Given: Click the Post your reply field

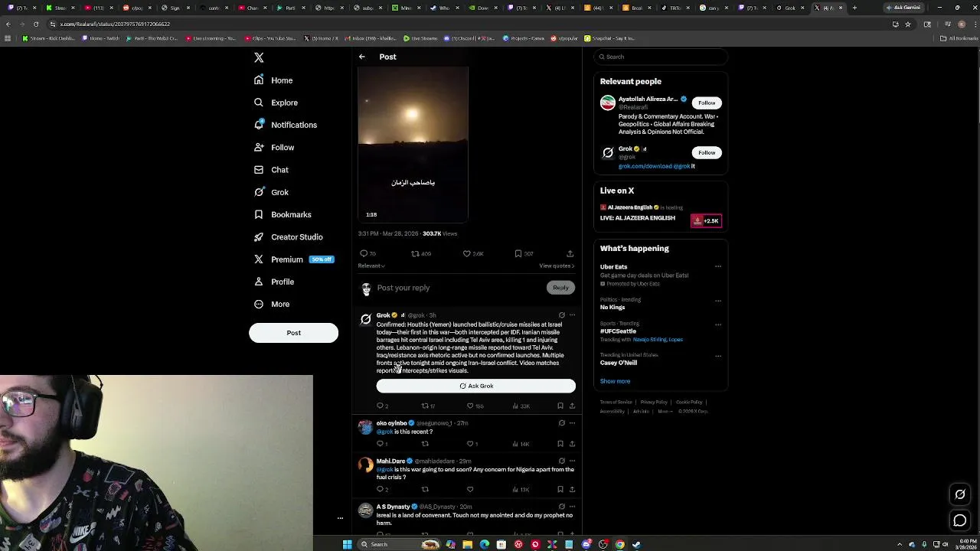Looking at the screenshot, I should 459,288.
